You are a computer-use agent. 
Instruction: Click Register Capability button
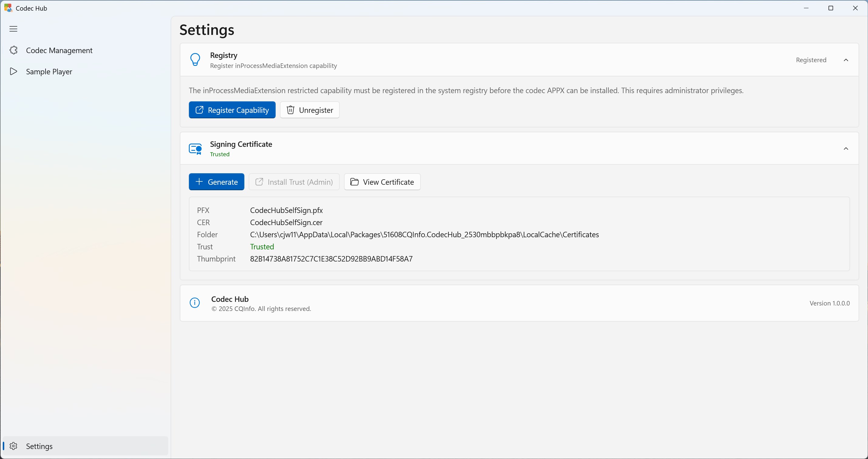[232, 110]
